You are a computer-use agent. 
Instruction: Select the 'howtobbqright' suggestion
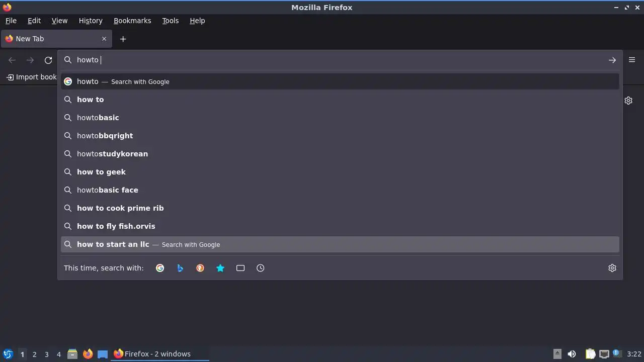[x=340, y=136]
